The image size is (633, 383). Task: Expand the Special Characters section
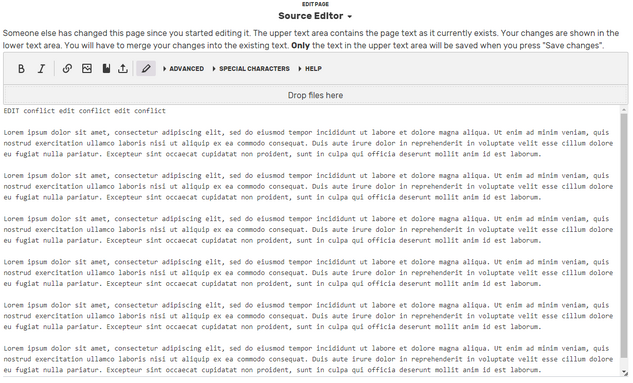[251, 69]
